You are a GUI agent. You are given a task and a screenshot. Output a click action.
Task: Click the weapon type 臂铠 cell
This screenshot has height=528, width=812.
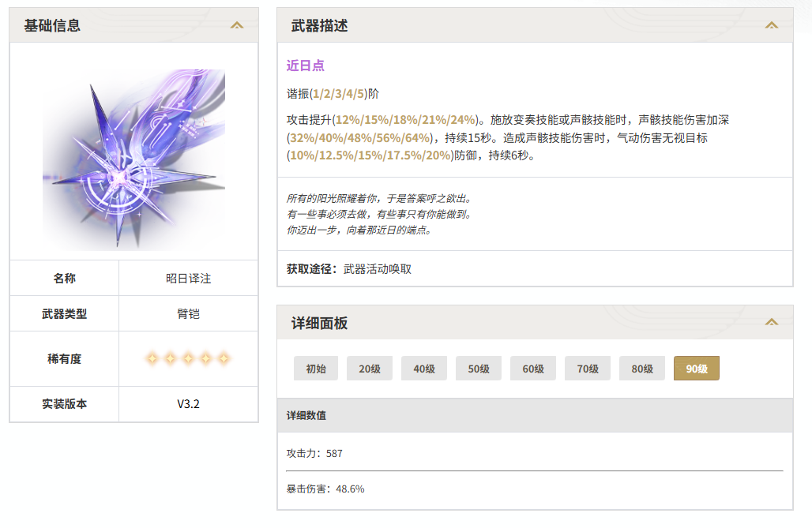pos(188,314)
